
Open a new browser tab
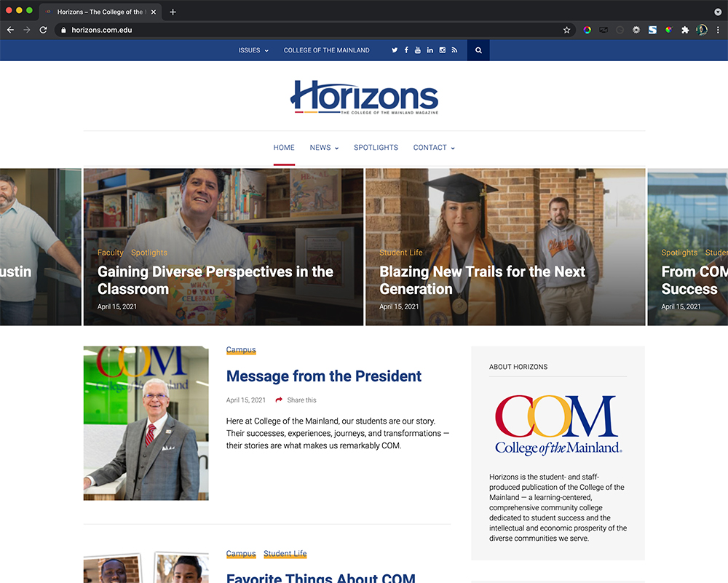(x=173, y=12)
